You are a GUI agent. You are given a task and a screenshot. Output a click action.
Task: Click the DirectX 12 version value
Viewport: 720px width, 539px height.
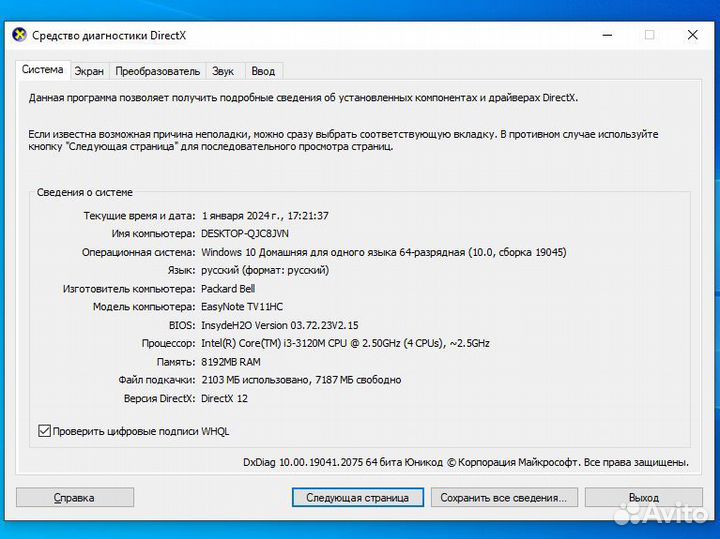coord(225,399)
